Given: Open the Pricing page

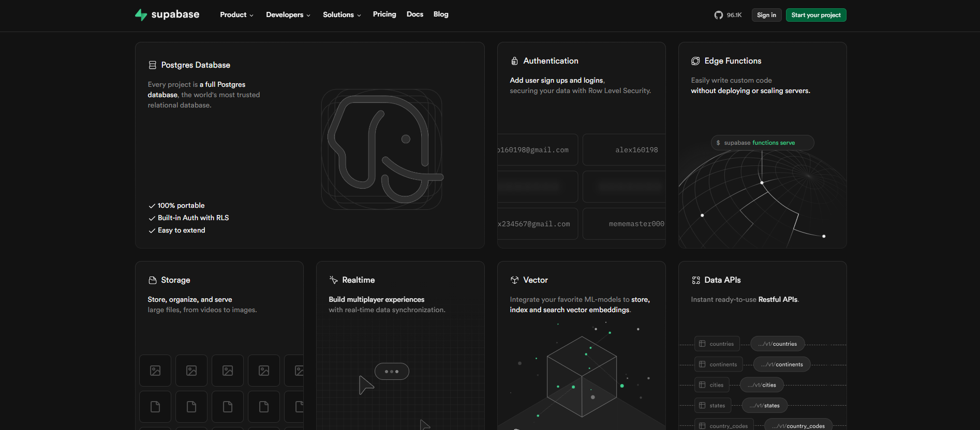Looking at the screenshot, I should click(384, 14).
